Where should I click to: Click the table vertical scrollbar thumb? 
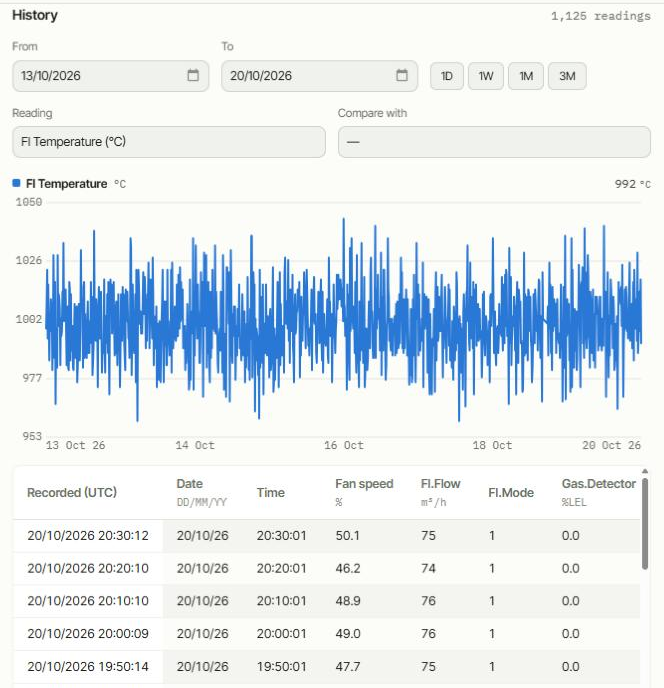(x=645, y=523)
